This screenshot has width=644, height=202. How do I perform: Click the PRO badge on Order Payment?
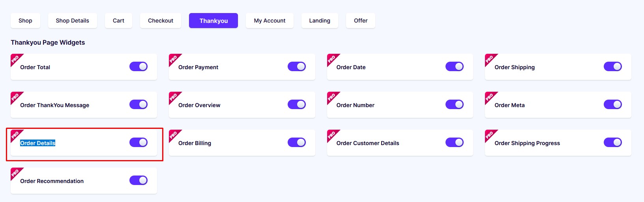coord(174,59)
